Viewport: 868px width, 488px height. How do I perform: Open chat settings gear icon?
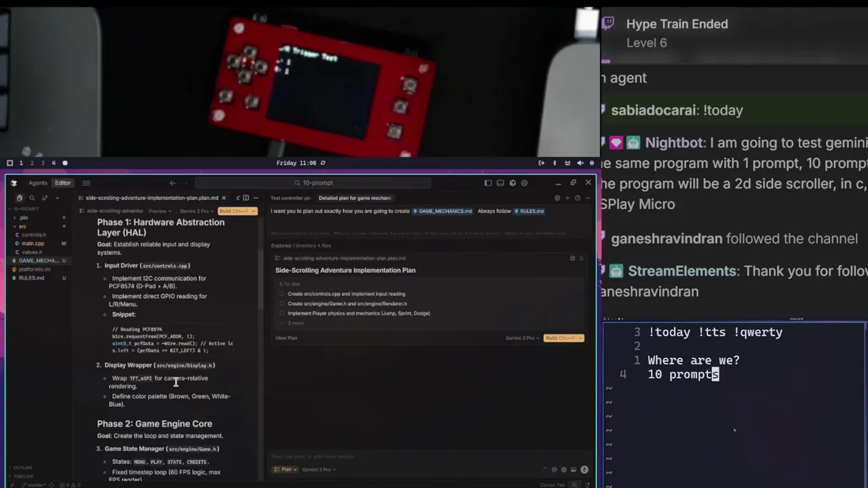[557, 198]
